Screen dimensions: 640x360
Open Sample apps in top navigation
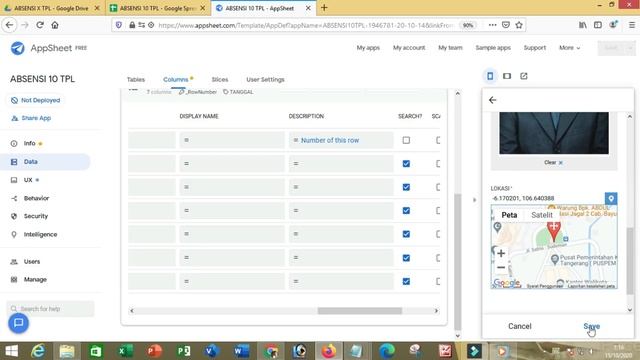(493, 48)
